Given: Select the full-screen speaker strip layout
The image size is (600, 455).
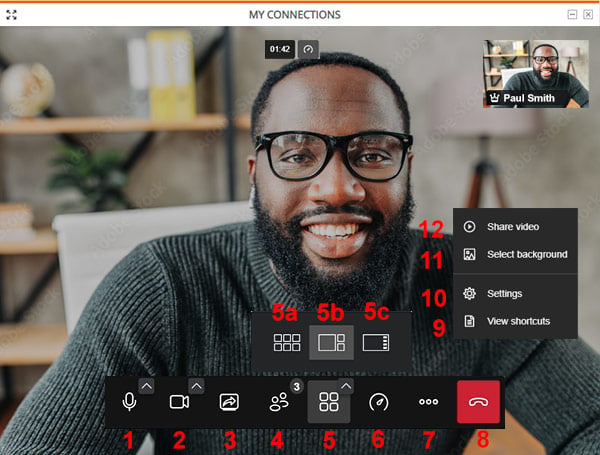Looking at the screenshot, I should coord(376,342).
